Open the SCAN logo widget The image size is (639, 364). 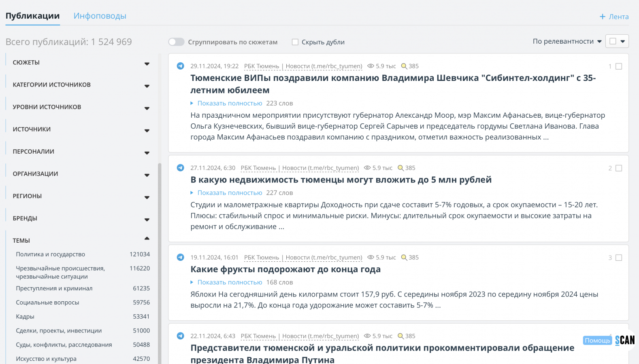625,340
